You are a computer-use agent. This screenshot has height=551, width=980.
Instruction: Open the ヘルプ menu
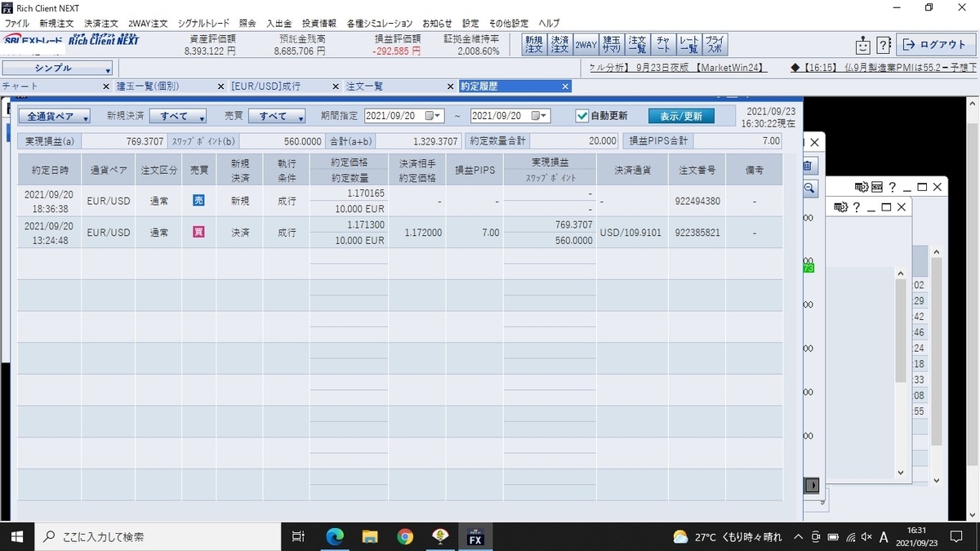point(549,24)
